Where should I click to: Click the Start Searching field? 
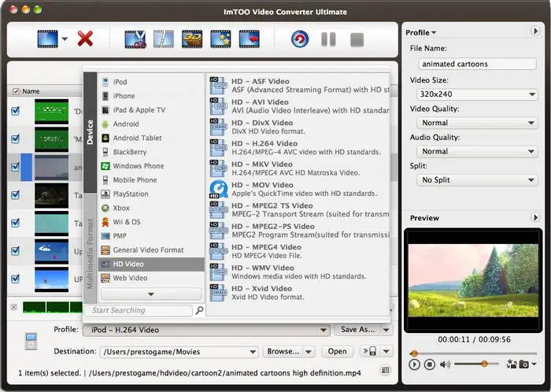(138, 310)
